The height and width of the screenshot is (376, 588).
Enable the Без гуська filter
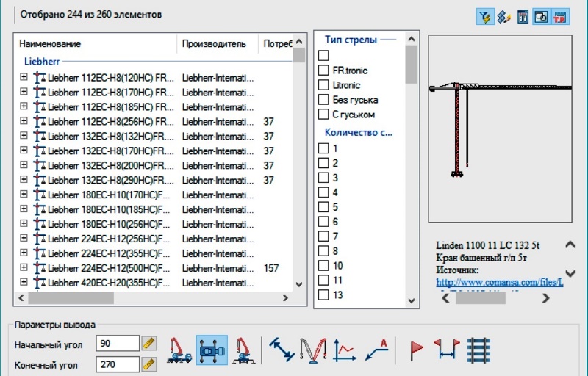point(323,99)
